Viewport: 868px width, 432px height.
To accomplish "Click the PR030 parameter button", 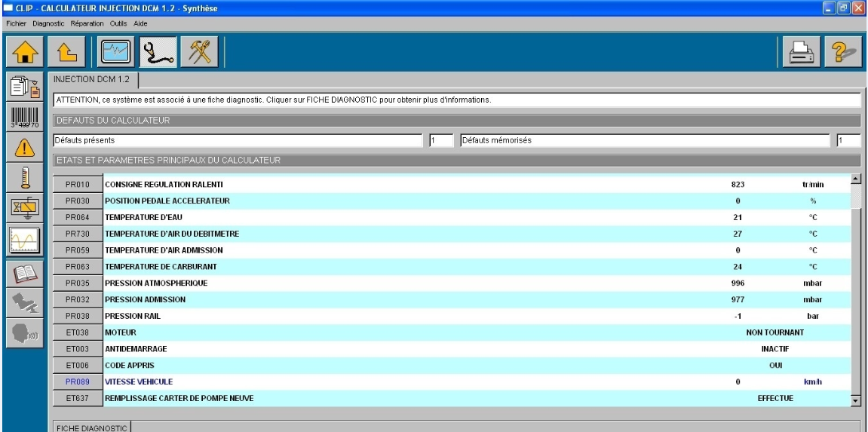I will pyautogui.click(x=78, y=201).
